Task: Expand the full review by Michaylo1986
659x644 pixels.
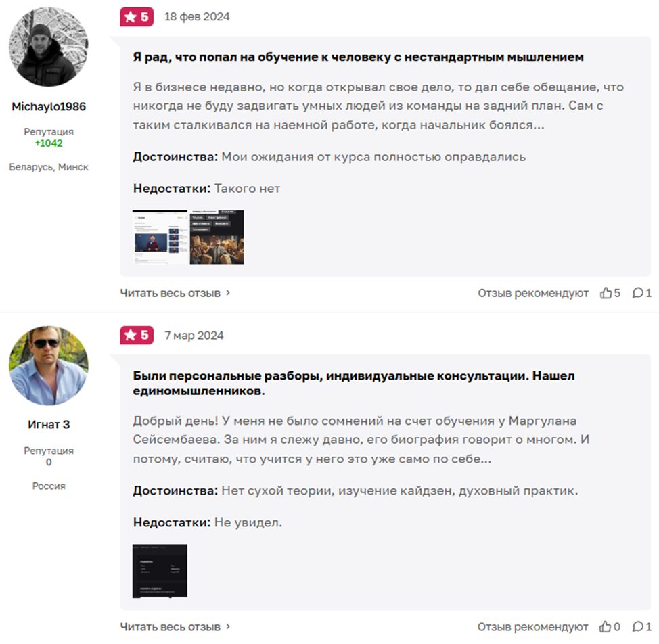Action: tap(172, 293)
